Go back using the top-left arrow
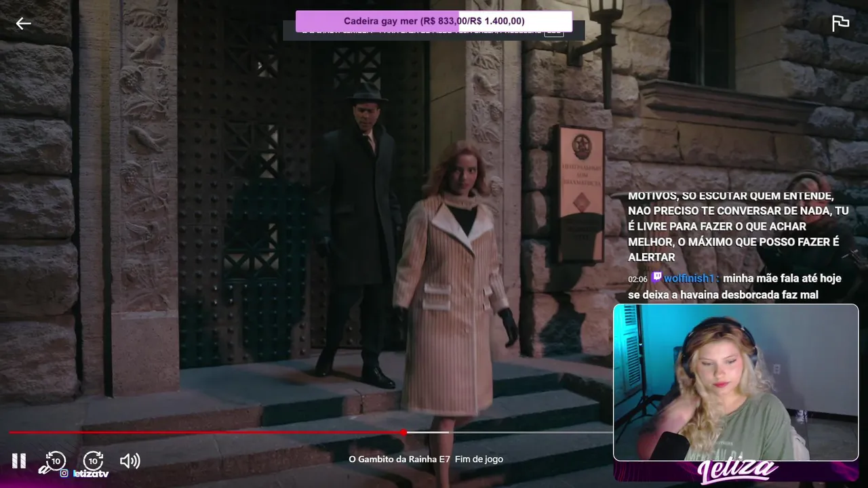Viewport: 868px width, 488px height. [24, 24]
